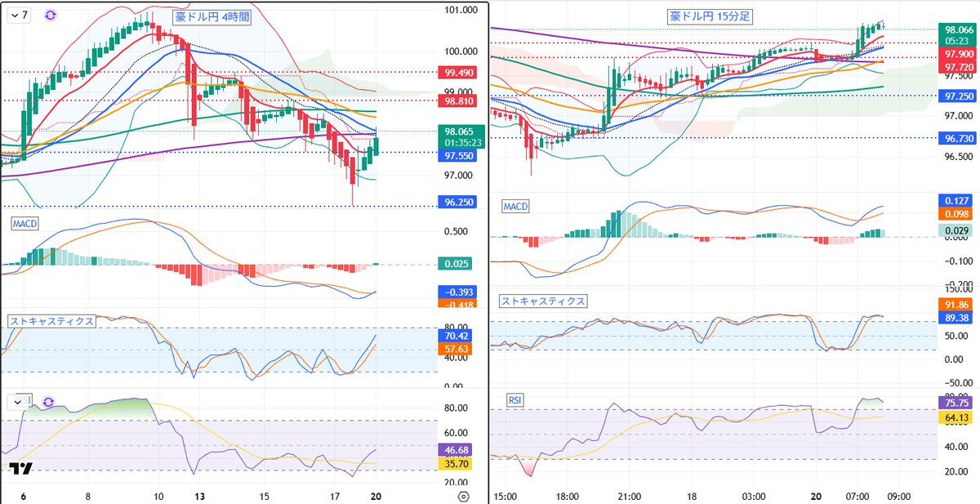Select the 豪ドル円 4時間 text label

[212, 16]
